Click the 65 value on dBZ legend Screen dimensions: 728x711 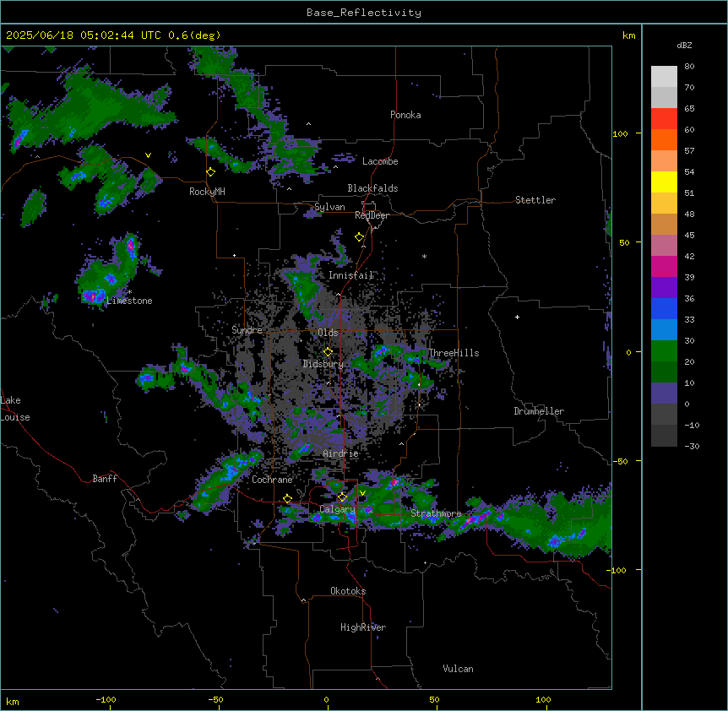[x=689, y=109]
